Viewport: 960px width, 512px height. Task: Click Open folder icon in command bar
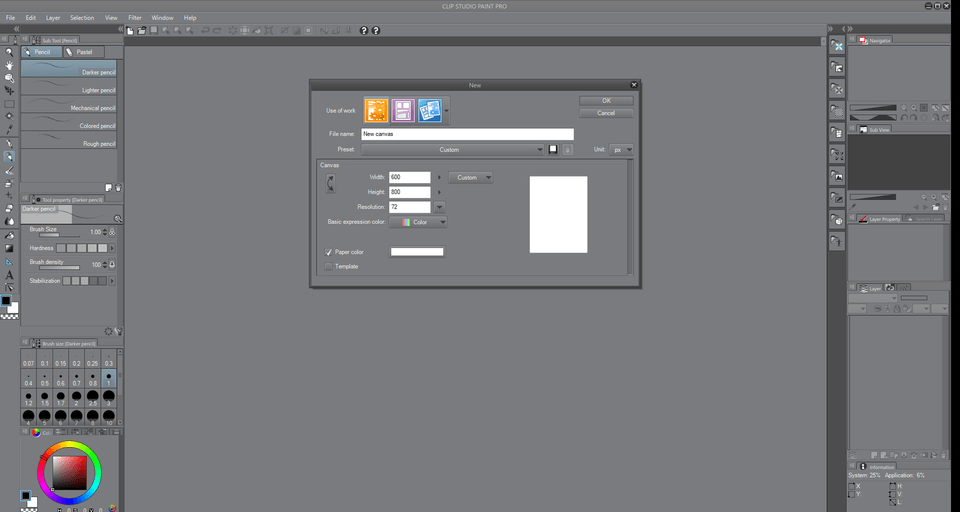click(141, 31)
